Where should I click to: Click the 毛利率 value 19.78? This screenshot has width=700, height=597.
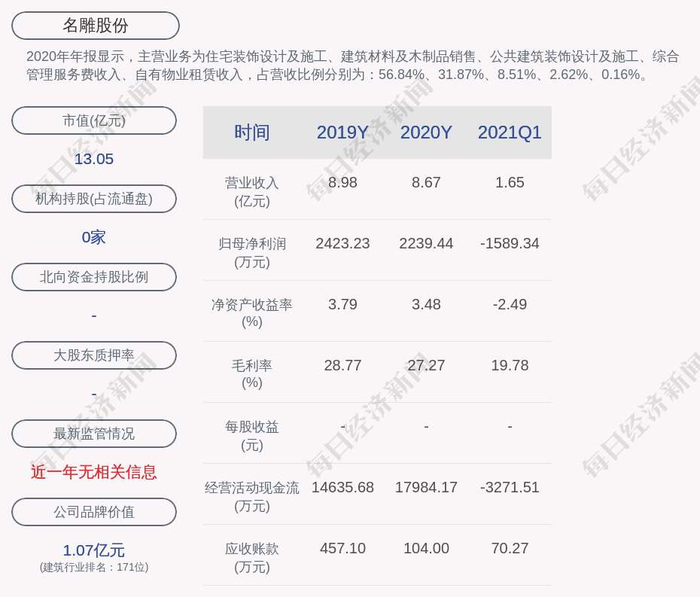coord(510,365)
